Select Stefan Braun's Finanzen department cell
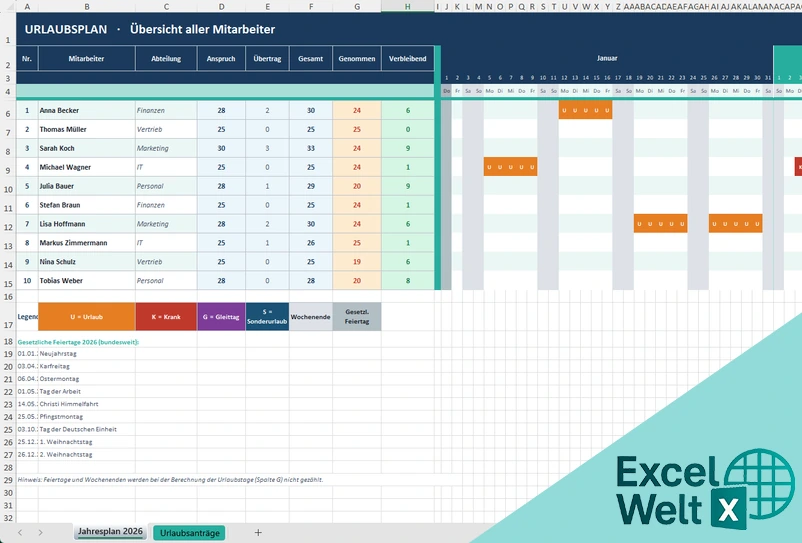Viewport: 802px width, 543px height. click(166, 205)
